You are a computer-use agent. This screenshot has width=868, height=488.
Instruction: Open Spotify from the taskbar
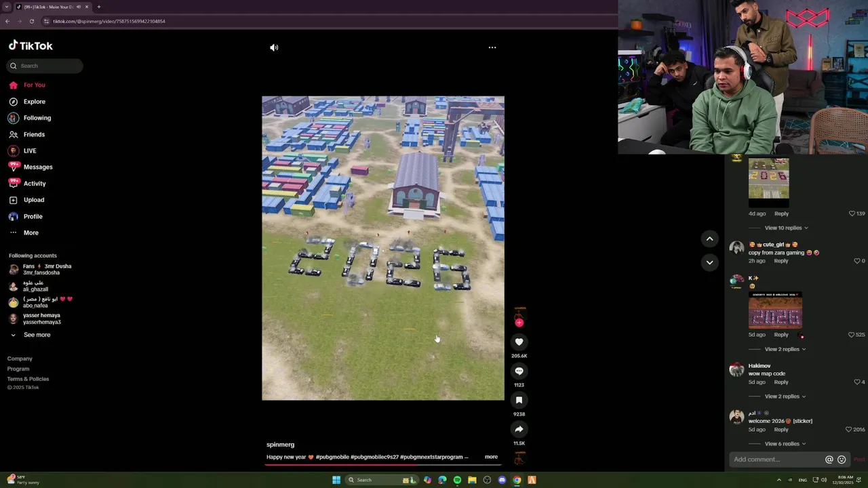pos(457,480)
